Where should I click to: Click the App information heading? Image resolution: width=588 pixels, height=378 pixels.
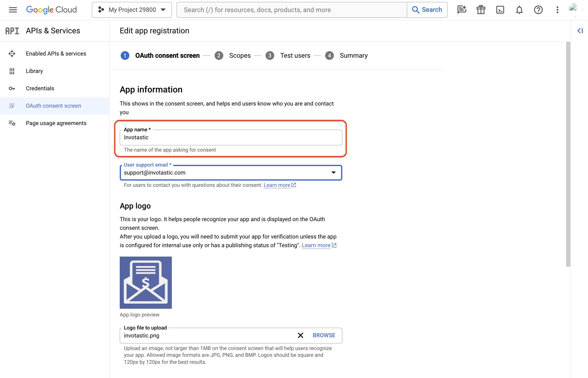(x=151, y=90)
